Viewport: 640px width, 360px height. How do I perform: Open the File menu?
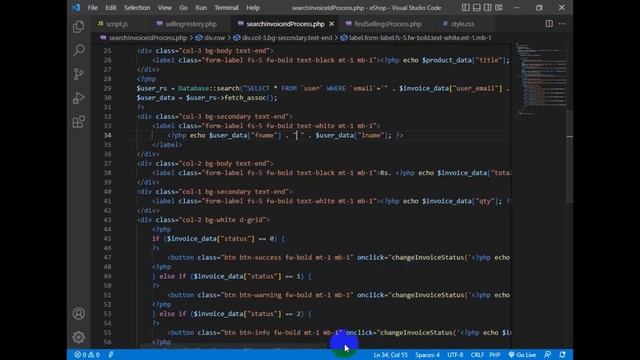point(93,8)
